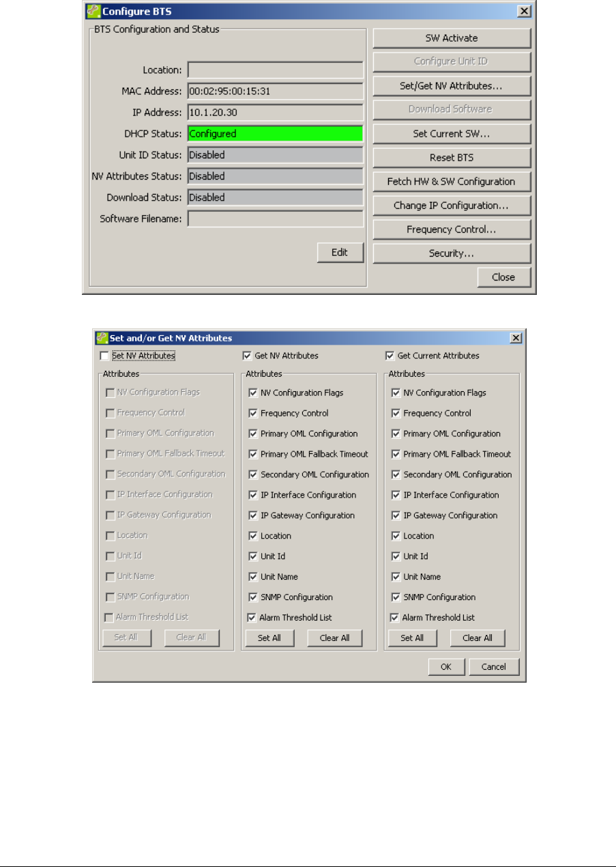The height and width of the screenshot is (867, 616).
Task: Uncheck Unit Name under Get NV Attributes
Action: click(253, 578)
